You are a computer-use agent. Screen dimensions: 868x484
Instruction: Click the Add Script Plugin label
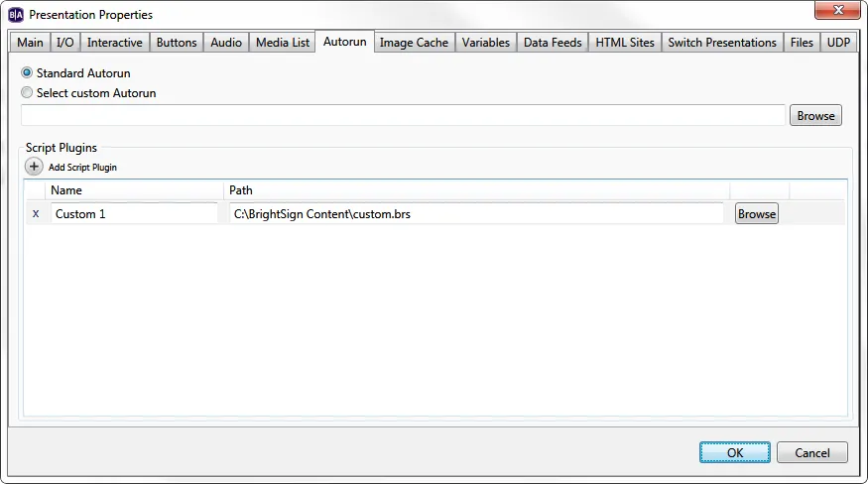(82, 168)
